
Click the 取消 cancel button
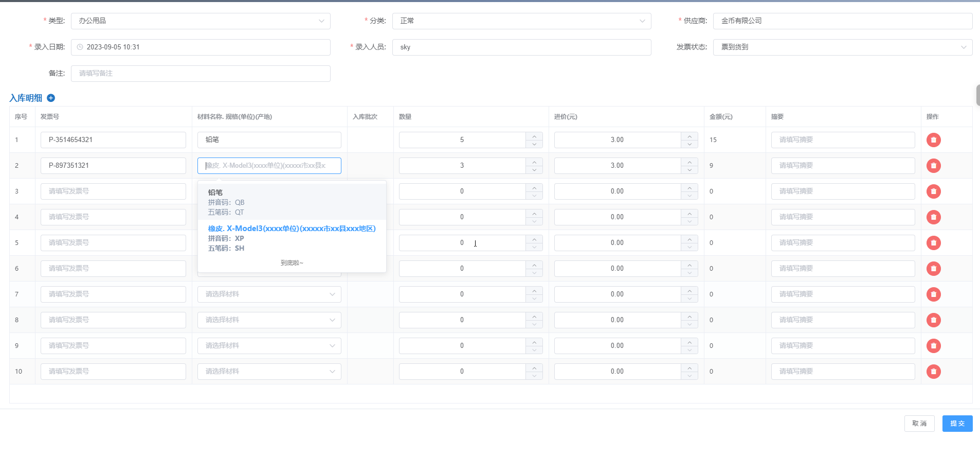(x=919, y=424)
